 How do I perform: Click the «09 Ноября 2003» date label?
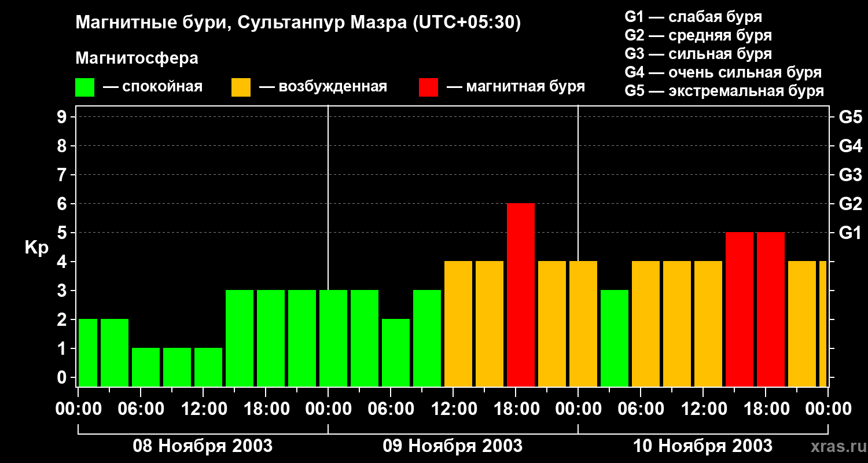coord(453,446)
